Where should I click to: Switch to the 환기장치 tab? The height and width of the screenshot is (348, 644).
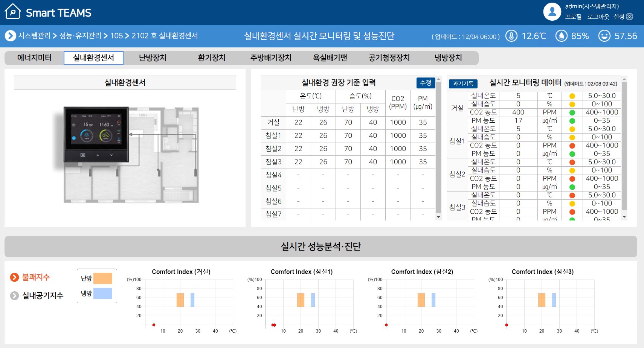click(212, 58)
